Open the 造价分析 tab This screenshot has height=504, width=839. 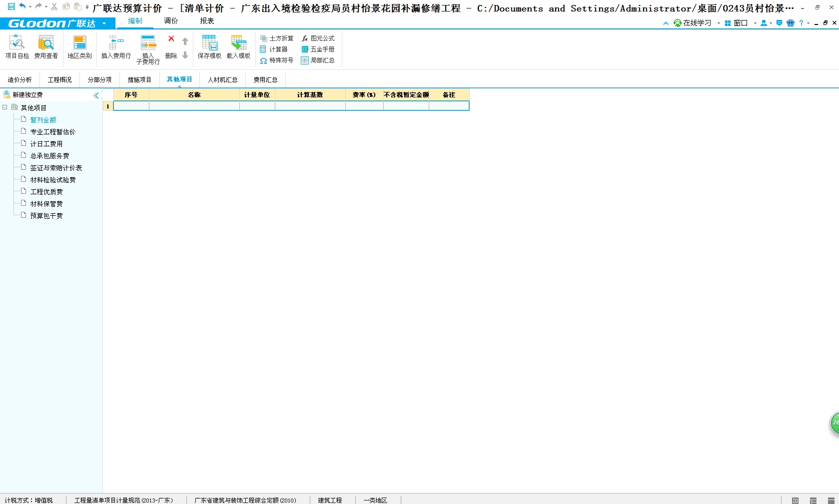click(x=19, y=80)
